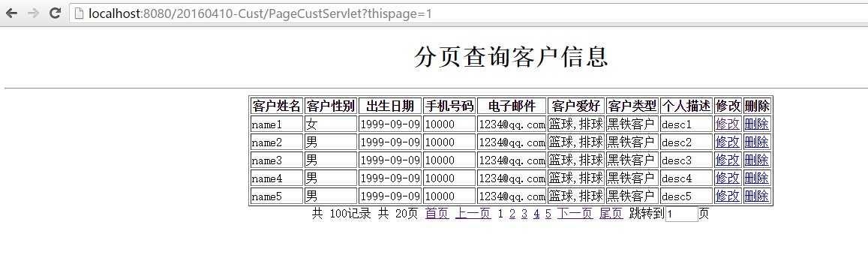
Task: Click 出生日期 column header
Action: [390, 106]
